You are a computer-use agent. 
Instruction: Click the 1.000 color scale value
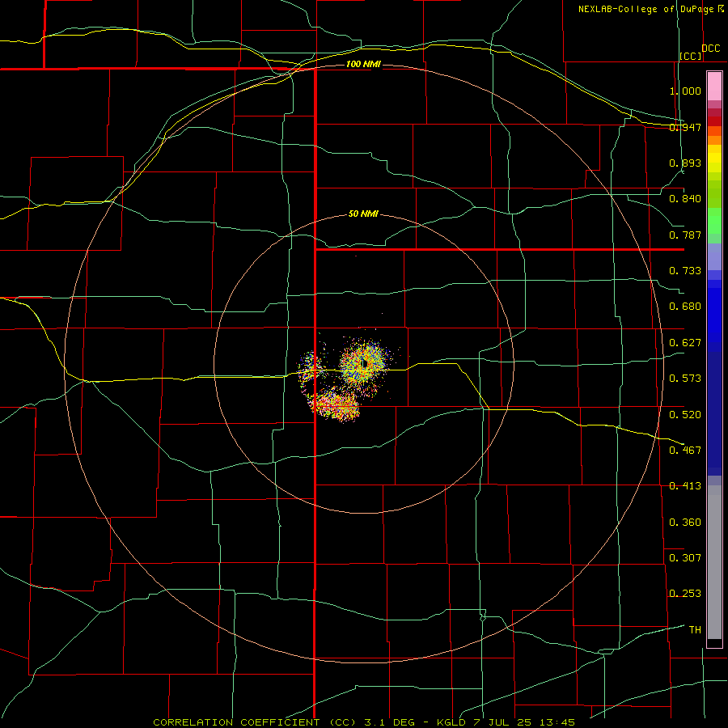point(685,91)
